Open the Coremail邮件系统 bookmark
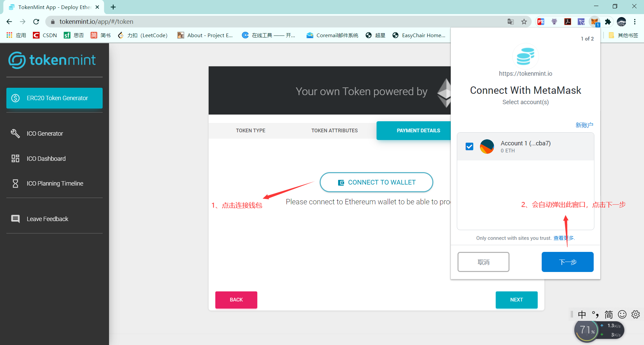Screen dimensions: 644x345 (x=332, y=35)
